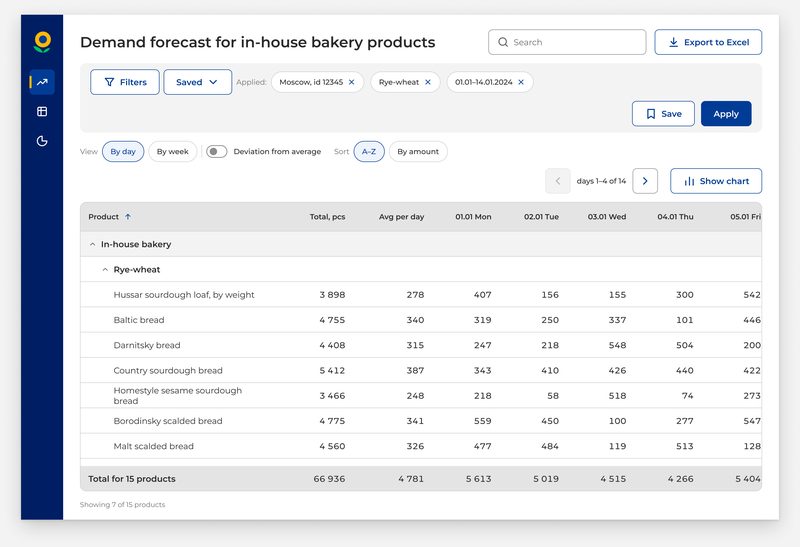Click Darnitsky bread 03.01 value 548
Image resolution: width=800 pixels, height=547 pixels.
[617, 345]
